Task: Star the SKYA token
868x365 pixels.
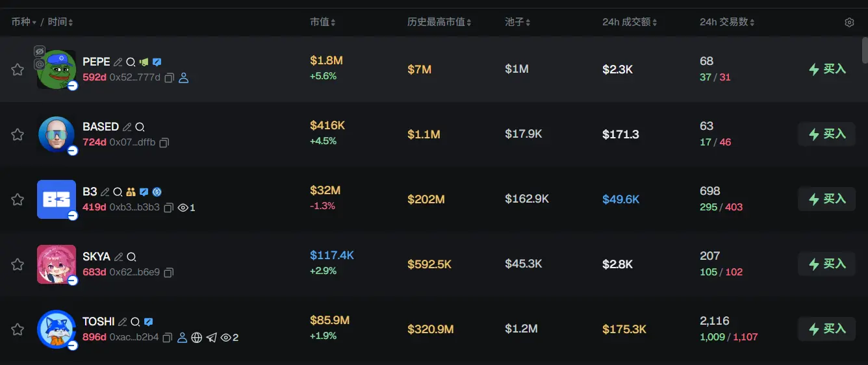Action: pos(18,264)
